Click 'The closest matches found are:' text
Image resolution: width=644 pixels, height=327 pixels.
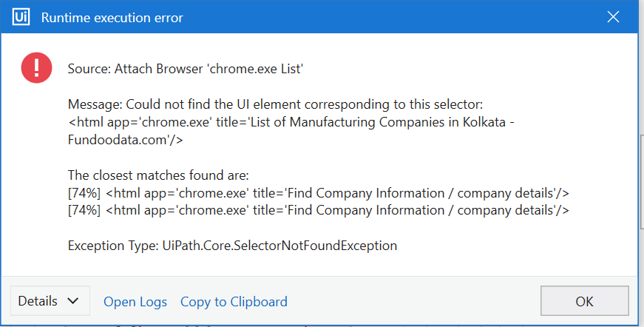(x=158, y=175)
